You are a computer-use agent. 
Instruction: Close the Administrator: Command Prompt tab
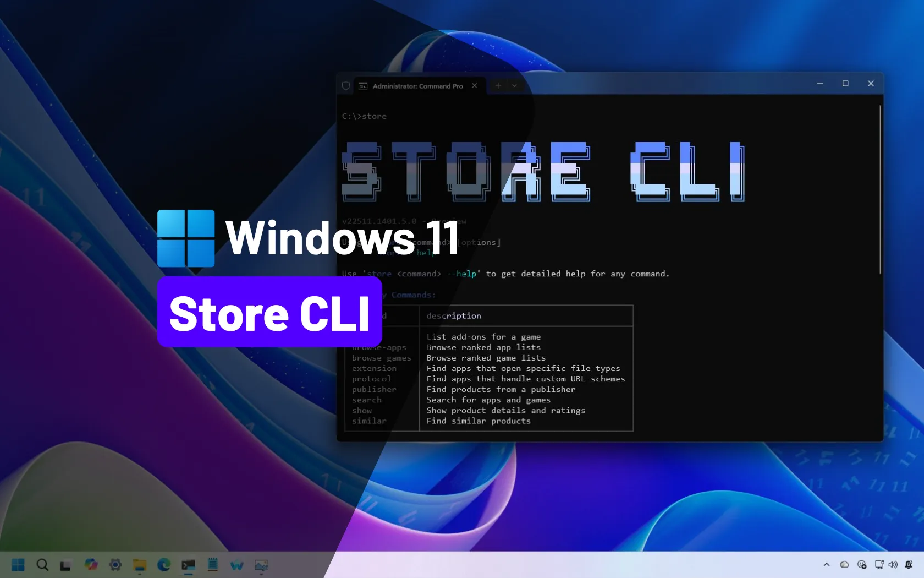474,85
